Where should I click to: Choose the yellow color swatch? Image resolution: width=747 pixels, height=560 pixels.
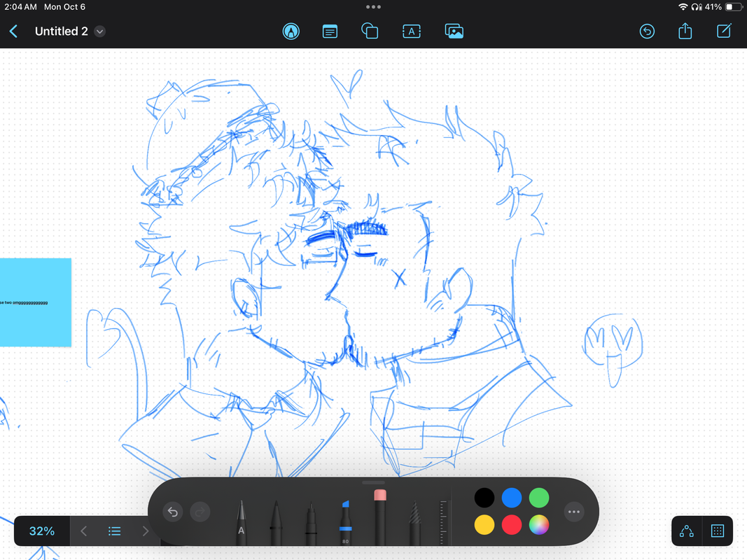484,525
